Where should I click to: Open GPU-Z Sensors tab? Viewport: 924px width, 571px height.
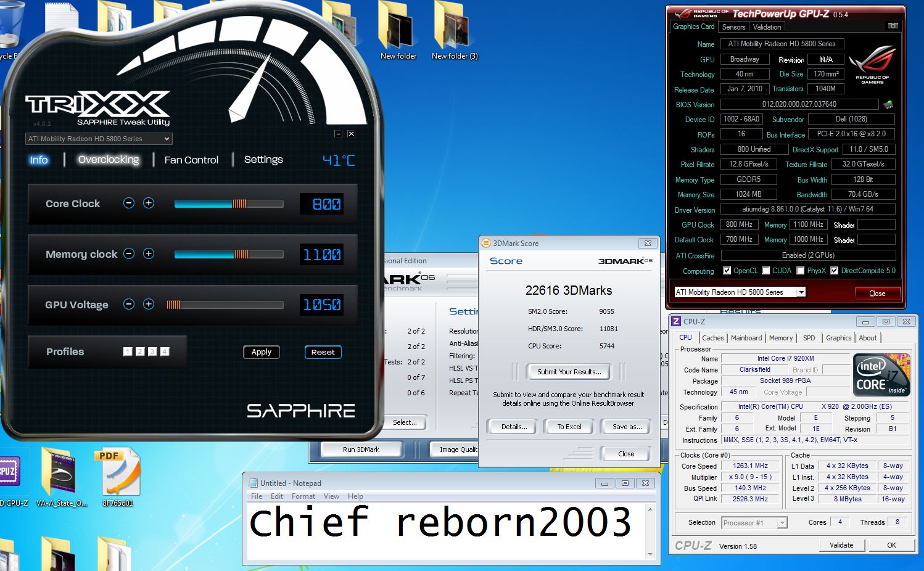(x=733, y=27)
